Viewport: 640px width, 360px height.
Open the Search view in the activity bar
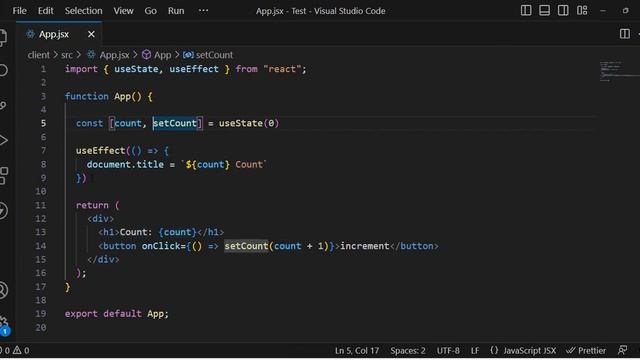(x=3, y=70)
